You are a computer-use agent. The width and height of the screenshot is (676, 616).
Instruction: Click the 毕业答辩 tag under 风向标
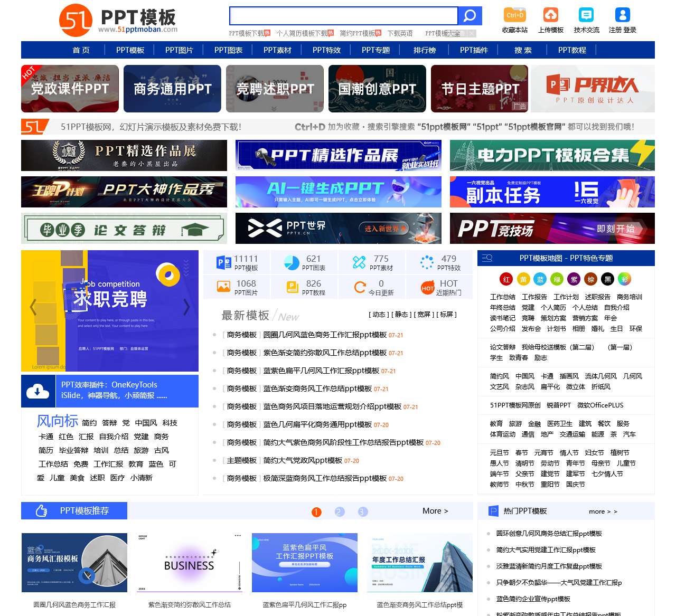click(73, 450)
